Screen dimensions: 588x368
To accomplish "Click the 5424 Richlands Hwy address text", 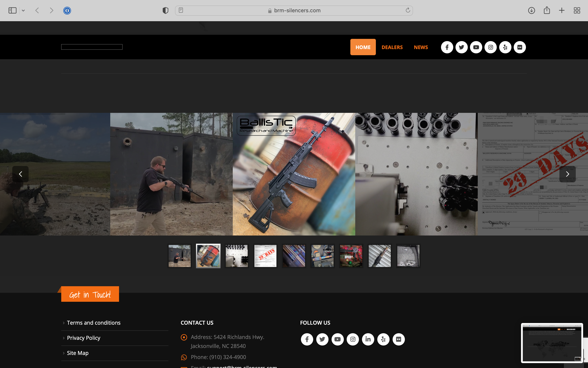I will pos(227,341).
